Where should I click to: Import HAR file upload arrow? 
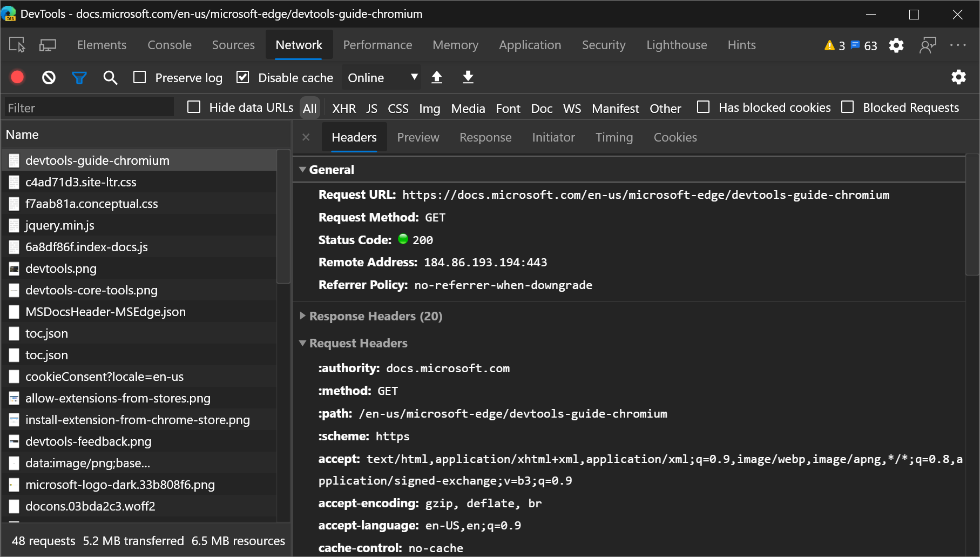click(x=437, y=77)
